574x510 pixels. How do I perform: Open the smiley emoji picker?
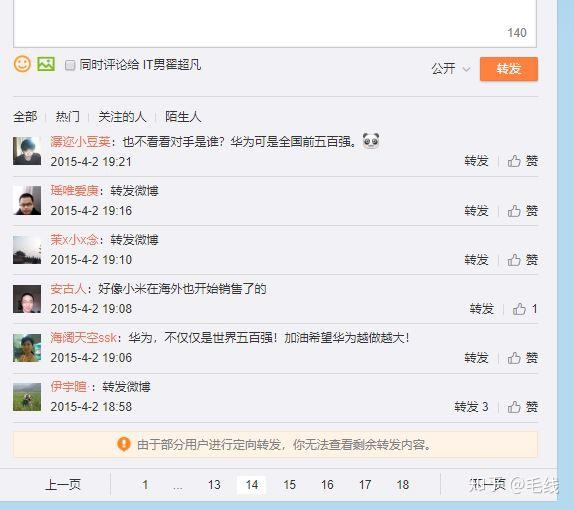tap(22, 64)
